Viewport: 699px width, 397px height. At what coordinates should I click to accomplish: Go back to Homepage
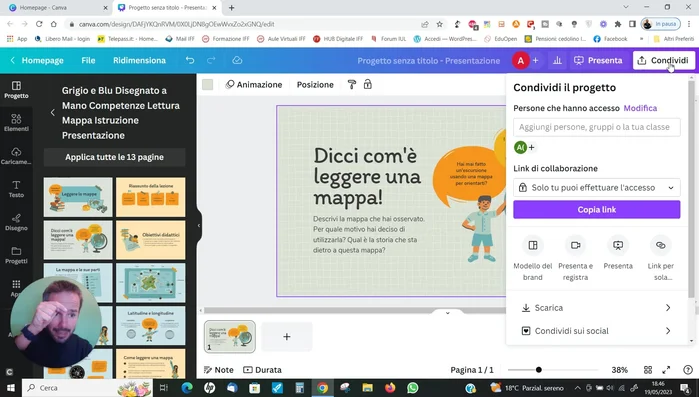[x=37, y=60]
